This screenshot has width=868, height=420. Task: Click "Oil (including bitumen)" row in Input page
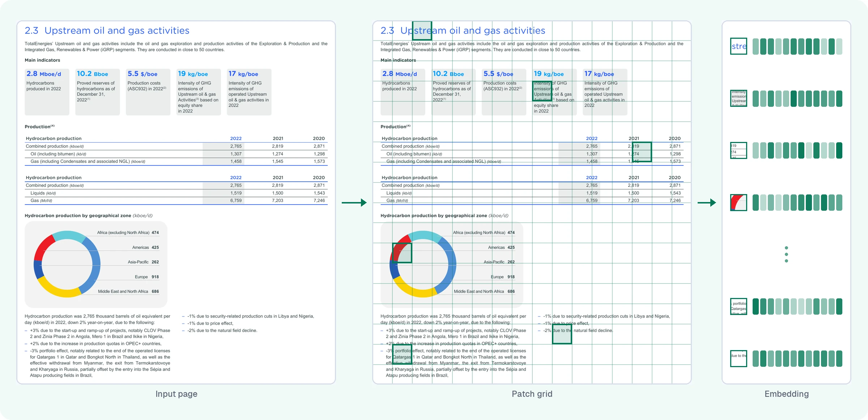[176, 154]
